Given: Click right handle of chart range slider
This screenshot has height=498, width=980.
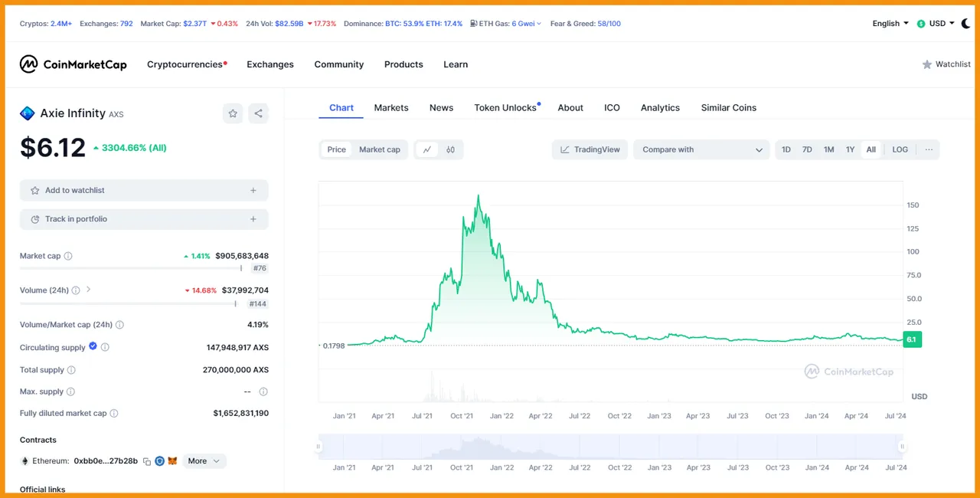Looking at the screenshot, I should coord(902,446).
